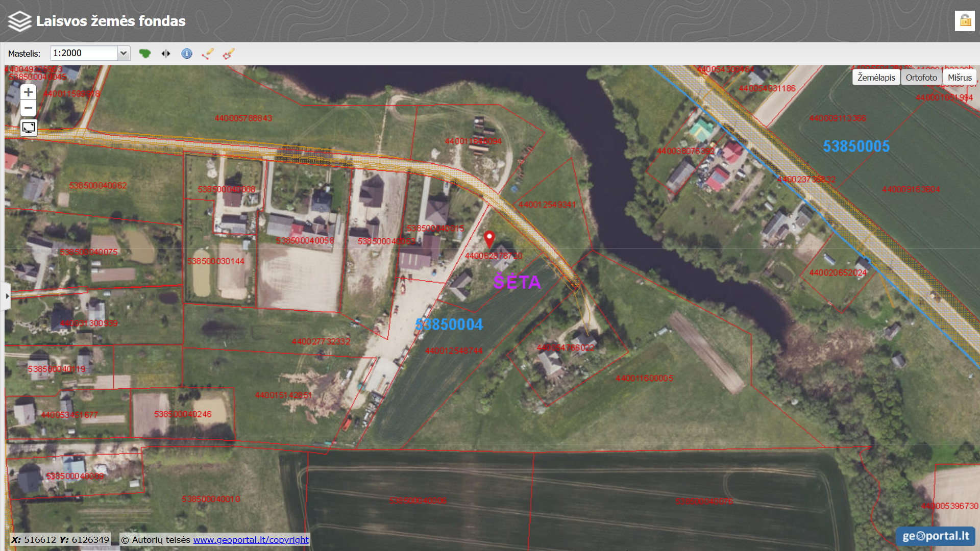The image size is (980, 551).
Task: Click the 1:2000 scale input field
Action: tap(84, 54)
